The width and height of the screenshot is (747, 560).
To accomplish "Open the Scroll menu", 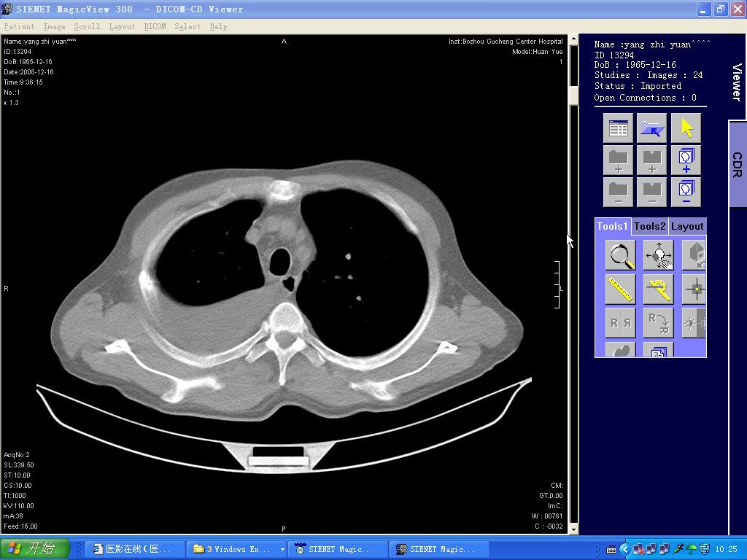I will pyautogui.click(x=87, y=27).
